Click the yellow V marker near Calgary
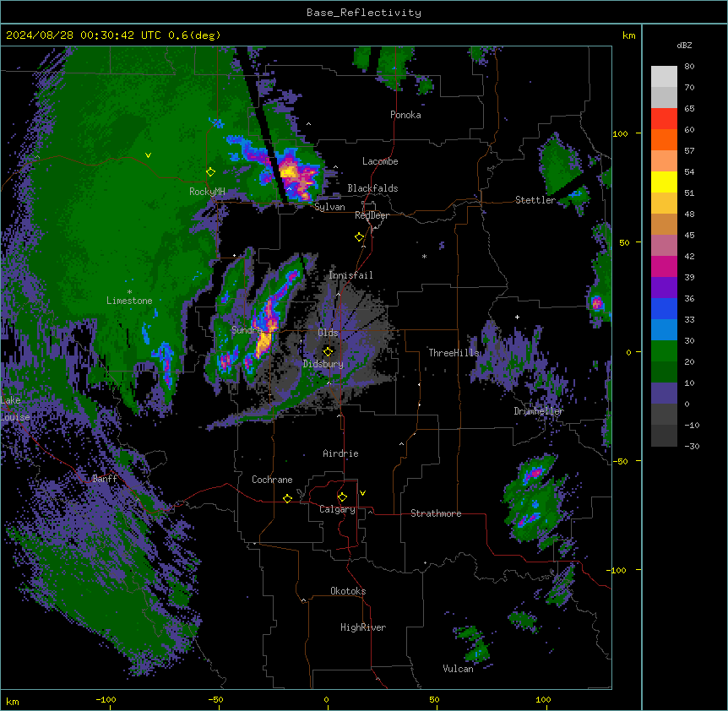 [362, 493]
